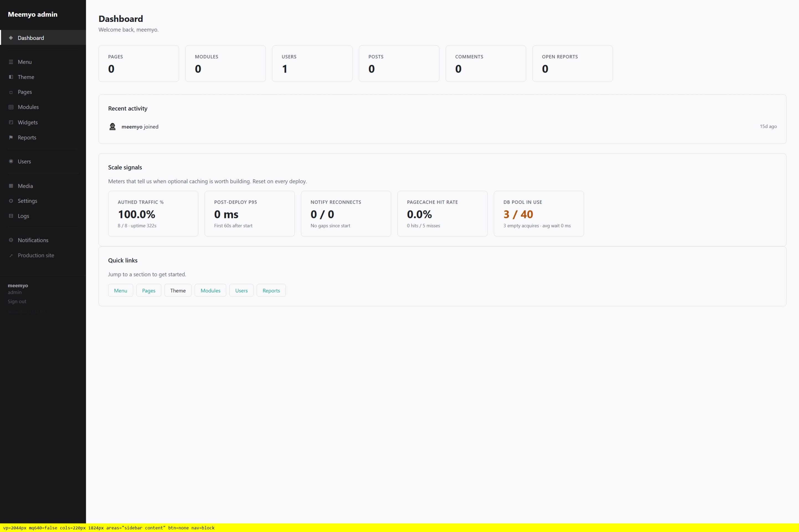Click the Theme icon in sidebar
This screenshot has height=532, width=799.
point(11,77)
